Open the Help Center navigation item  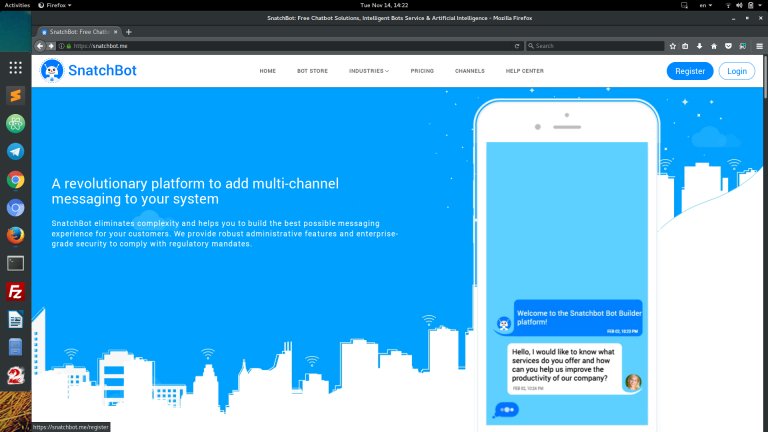(525, 71)
